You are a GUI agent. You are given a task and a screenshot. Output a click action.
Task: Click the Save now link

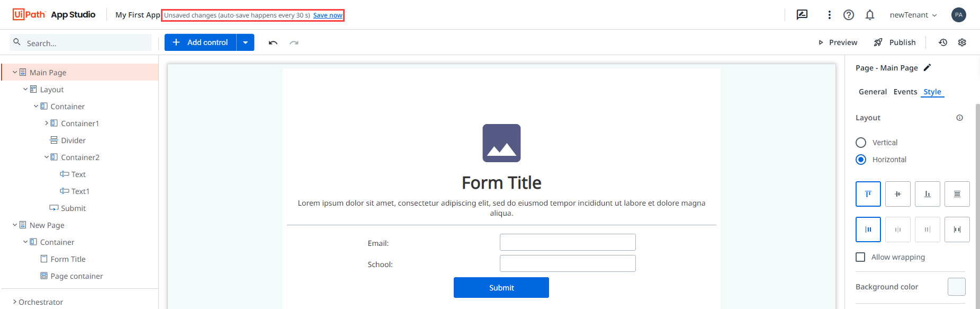[x=328, y=15]
